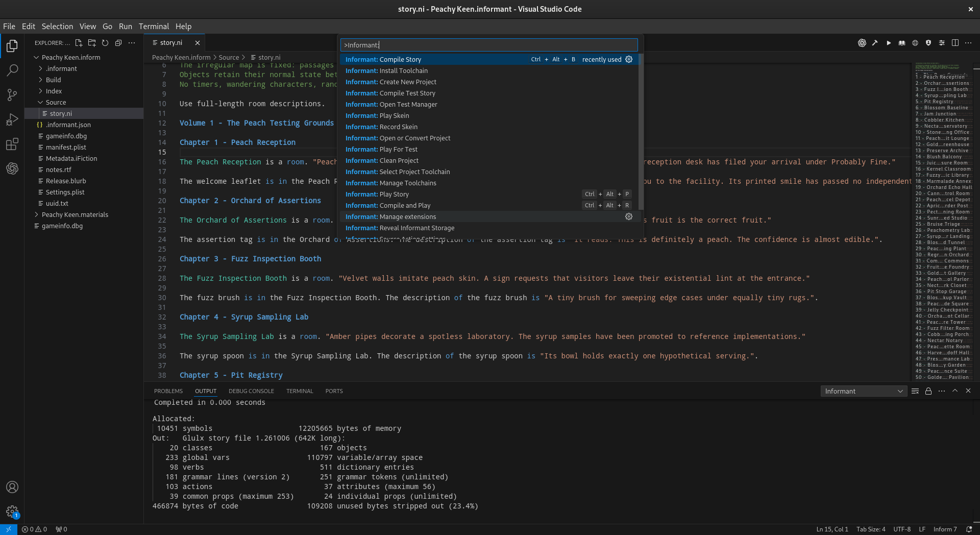Click the globe icon in editor toolbar
The image size is (980, 535).
915,43
